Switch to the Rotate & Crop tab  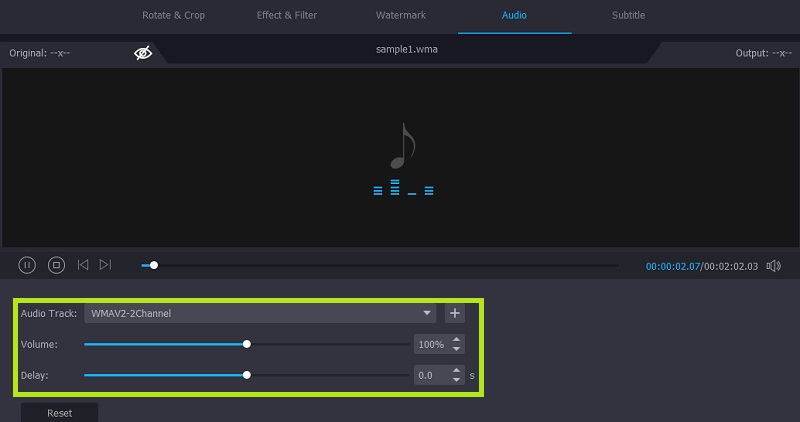point(173,16)
